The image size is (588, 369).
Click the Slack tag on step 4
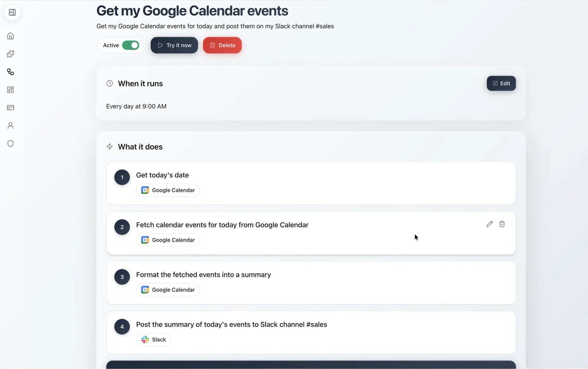tap(154, 340)
